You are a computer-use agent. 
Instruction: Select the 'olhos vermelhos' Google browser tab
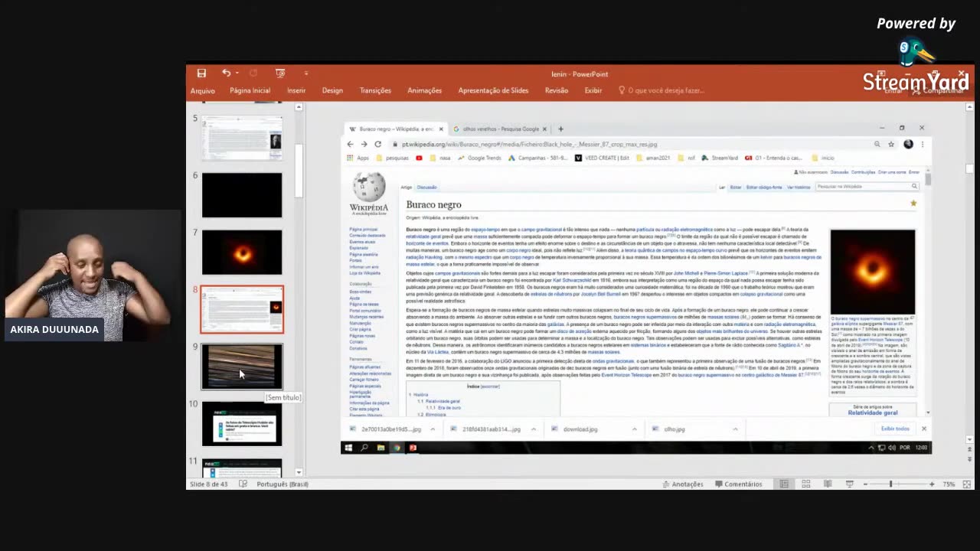pos(501,129)
